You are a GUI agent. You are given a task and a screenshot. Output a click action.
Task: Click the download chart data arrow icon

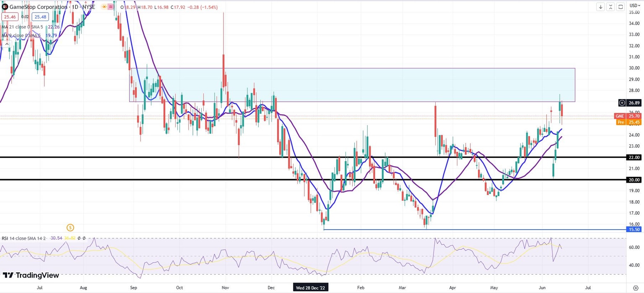click(600, 7)
